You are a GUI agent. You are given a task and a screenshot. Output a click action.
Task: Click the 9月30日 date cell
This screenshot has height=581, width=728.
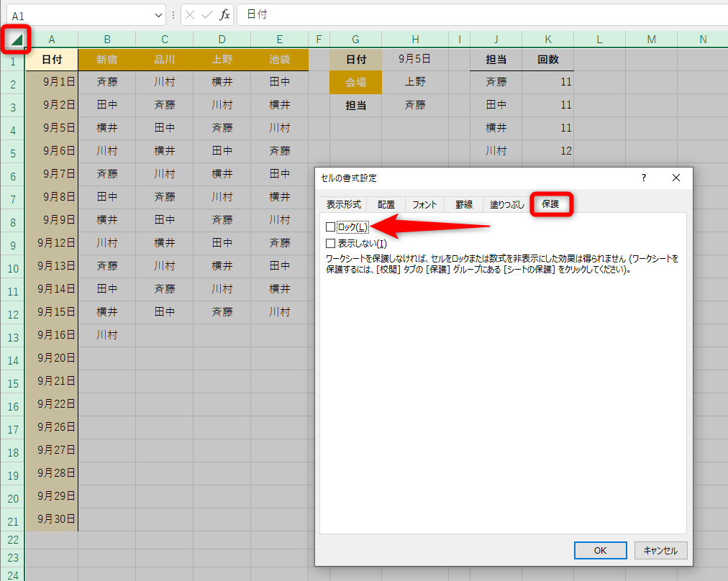52,519
